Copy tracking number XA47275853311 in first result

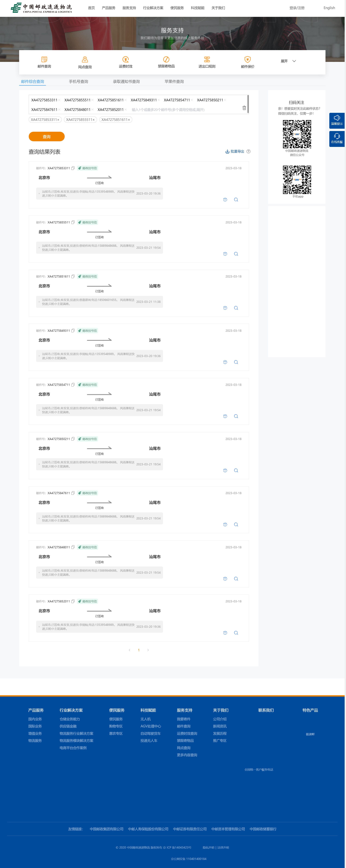(x=73, y=168)
